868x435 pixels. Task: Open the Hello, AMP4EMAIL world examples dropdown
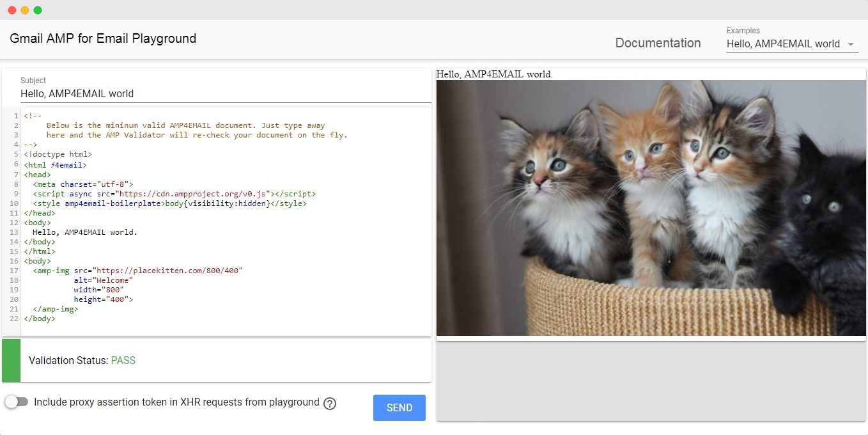coord(782,44)
